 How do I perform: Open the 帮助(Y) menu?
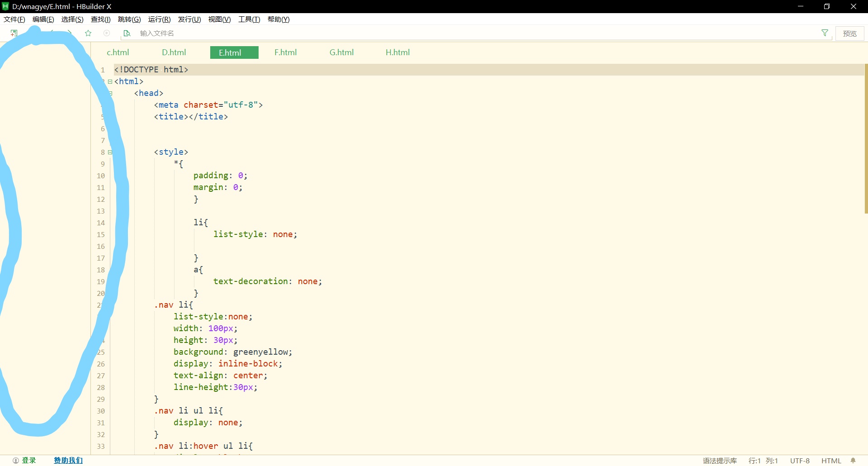tap(278, 19)
